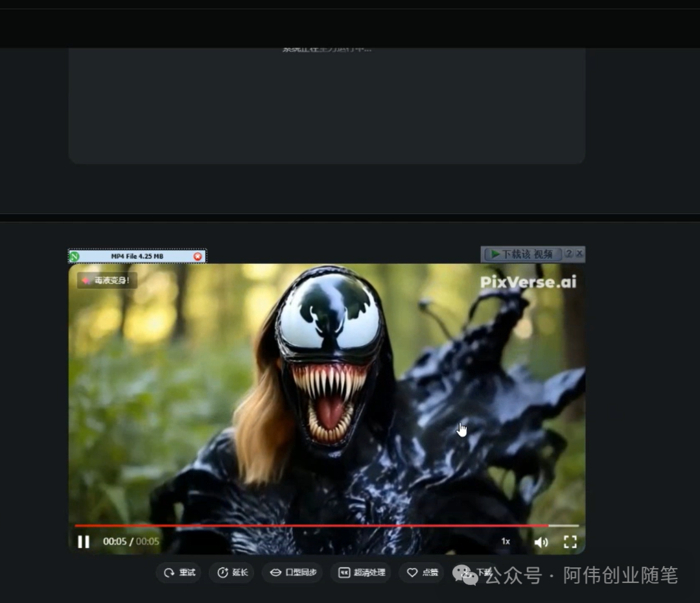Like the video with 点赞 button
The image size is (700, 603).
pyautogui.click(x=422, y=573)
